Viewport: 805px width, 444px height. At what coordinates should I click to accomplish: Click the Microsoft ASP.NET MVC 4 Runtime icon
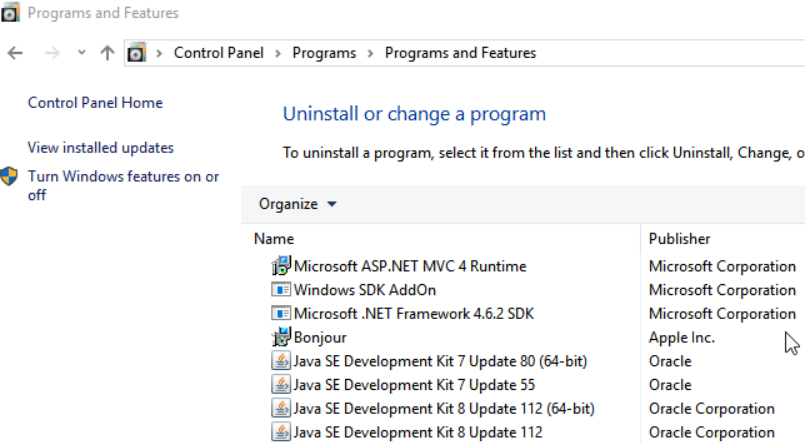[x=281, y=266]
